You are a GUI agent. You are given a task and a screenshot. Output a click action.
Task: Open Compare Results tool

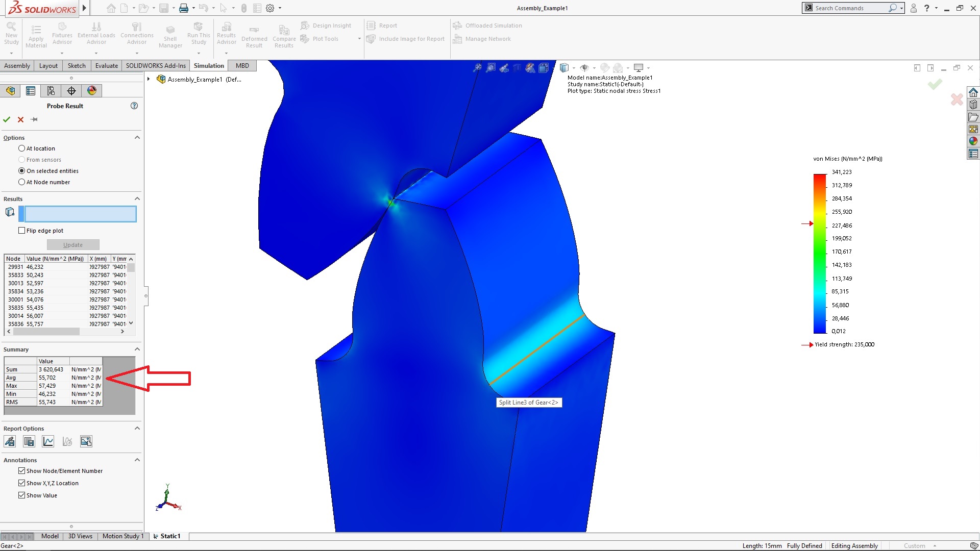click(284, 36)
